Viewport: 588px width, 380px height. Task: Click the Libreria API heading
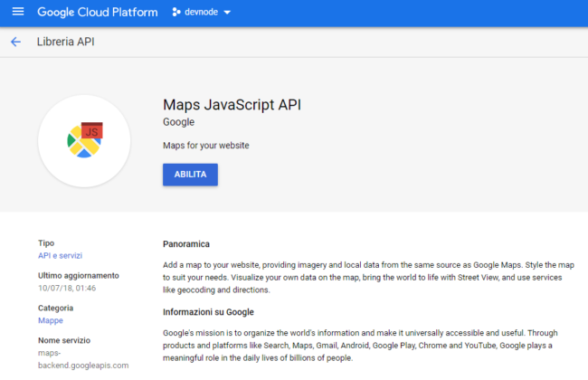pyautogui.click(x=66, y=42)
